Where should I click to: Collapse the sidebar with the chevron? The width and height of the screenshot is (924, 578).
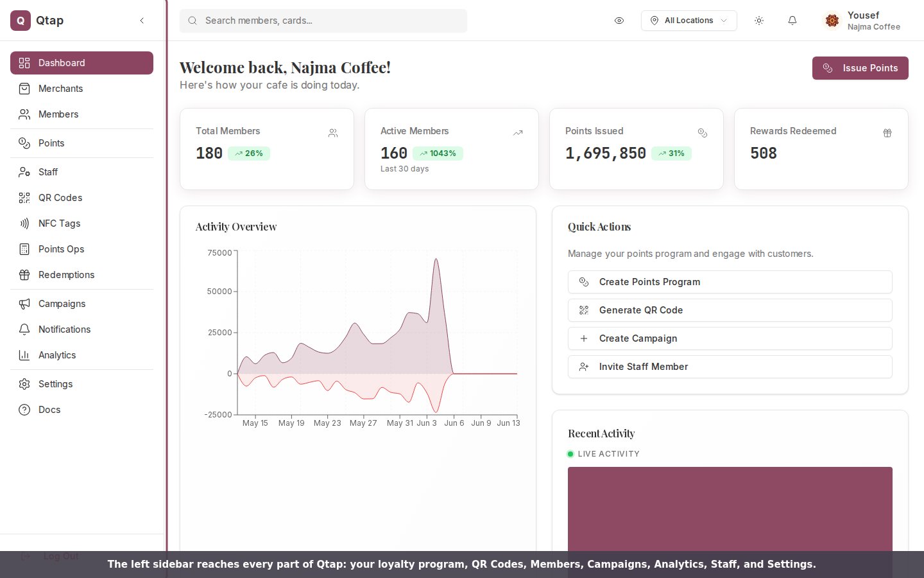[x=142, y=21]
